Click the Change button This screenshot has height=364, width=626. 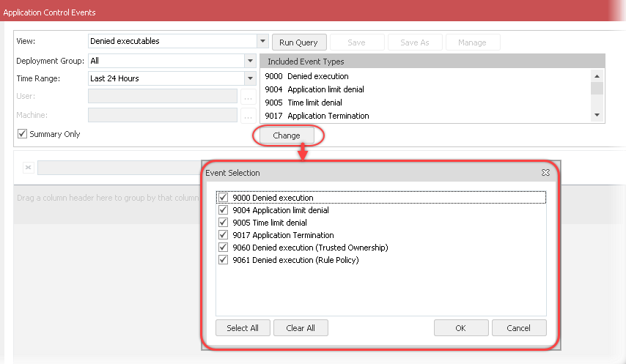point(287,135)
